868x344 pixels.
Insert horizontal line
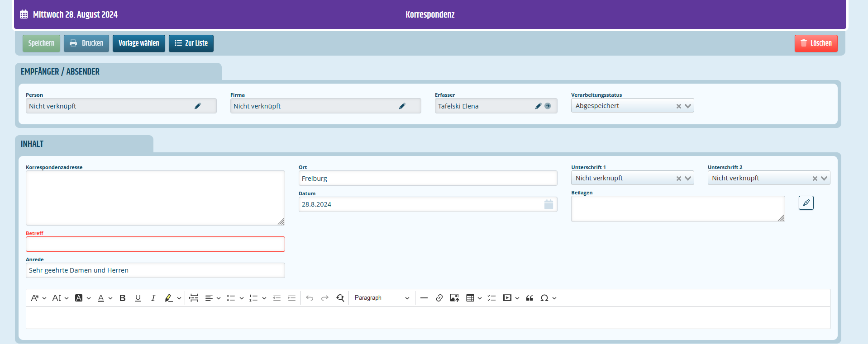(424, 298)
